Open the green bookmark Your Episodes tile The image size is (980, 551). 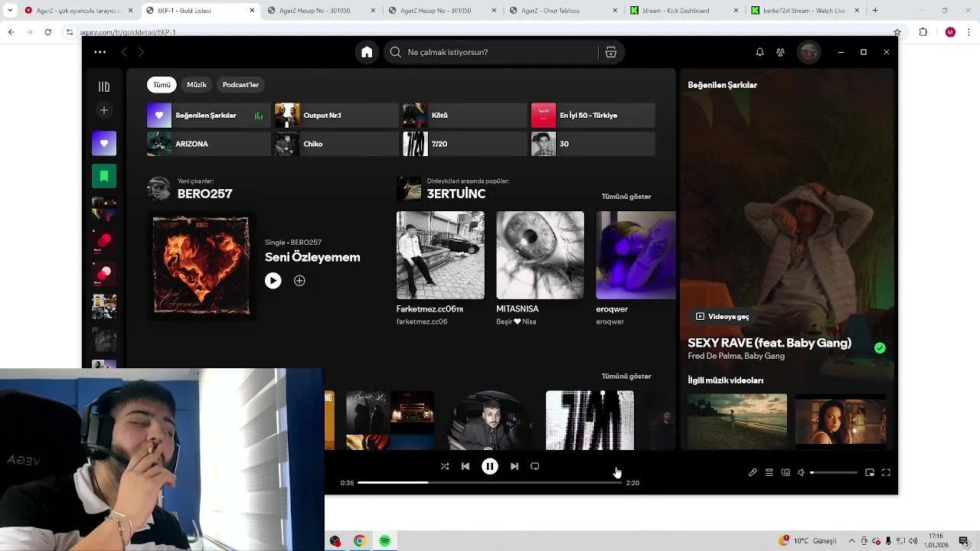point(104,176)
